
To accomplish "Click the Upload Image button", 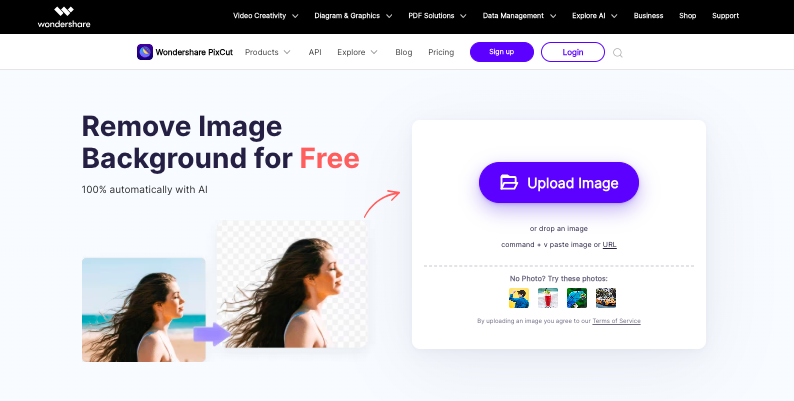I will 559,183.
